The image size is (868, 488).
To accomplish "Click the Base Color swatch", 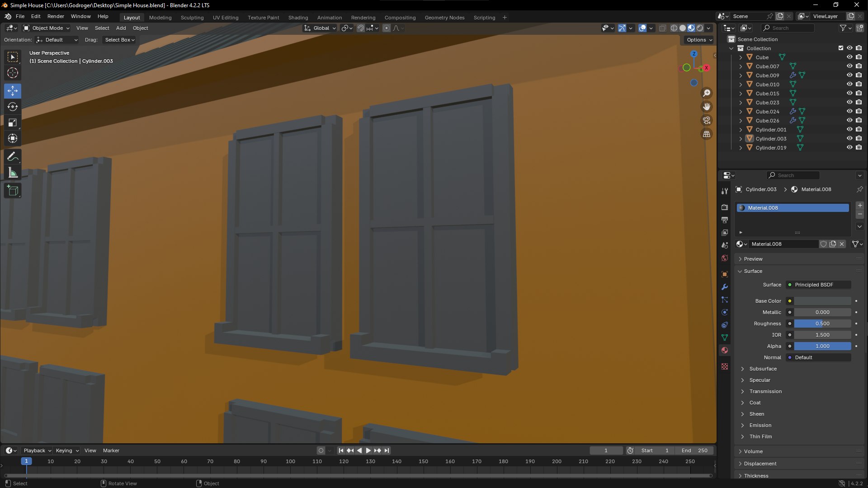I will coord(822,301).
